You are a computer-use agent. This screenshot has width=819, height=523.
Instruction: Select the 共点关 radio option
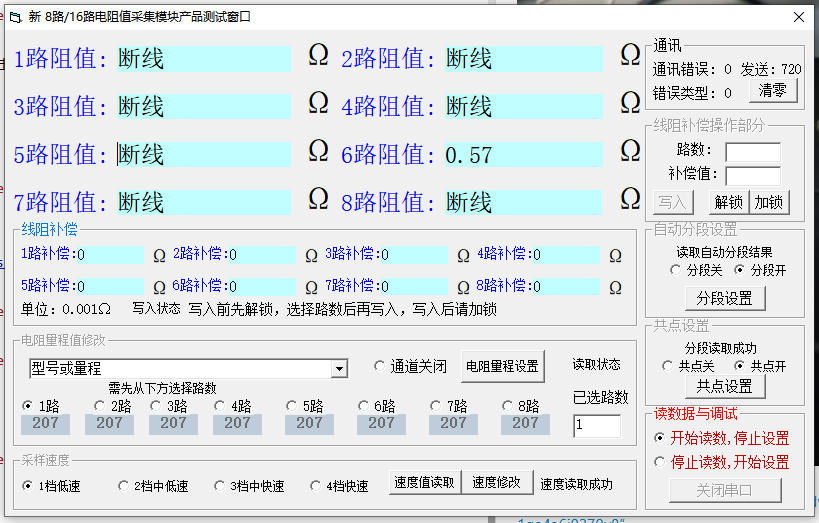pos(668,366)
